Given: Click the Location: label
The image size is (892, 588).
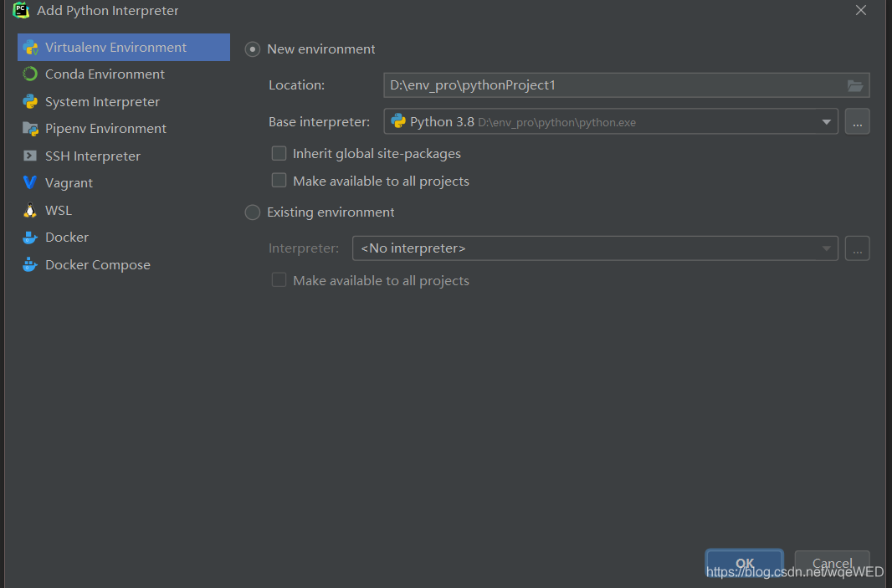Looking at the screenshot, I should (296, 85).
